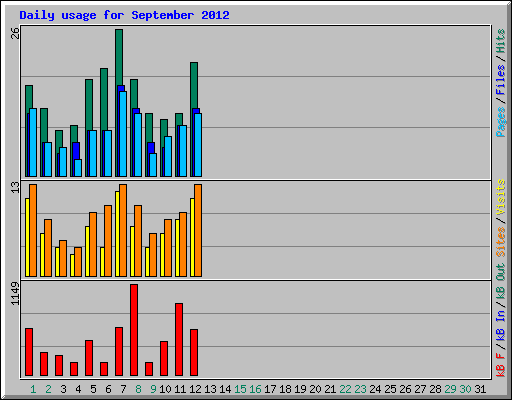The height and width of the screenshot is (400, 512).
Task: Click the orange Sites bar for day 4
Action: (78, 262)
